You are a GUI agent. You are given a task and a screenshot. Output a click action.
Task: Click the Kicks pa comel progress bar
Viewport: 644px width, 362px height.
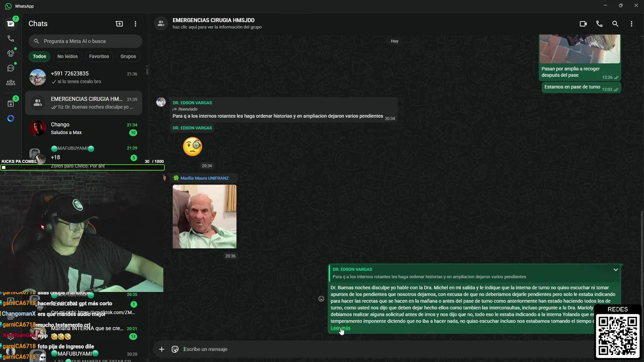click(x=82, y=167)
